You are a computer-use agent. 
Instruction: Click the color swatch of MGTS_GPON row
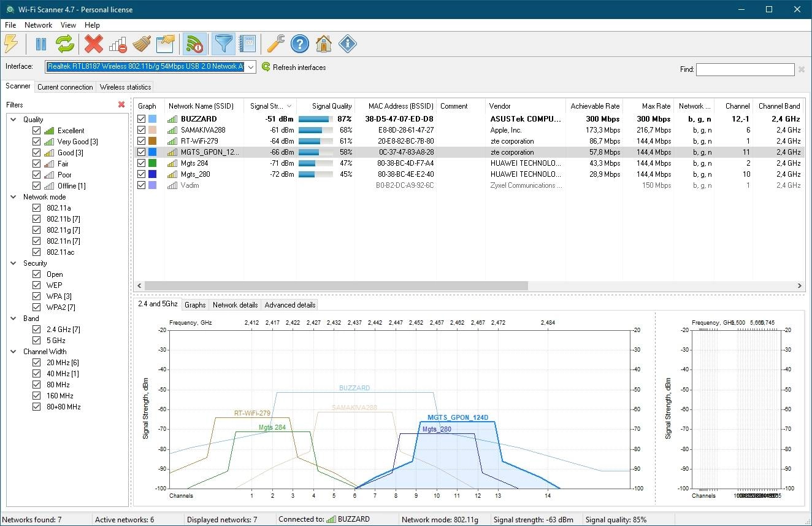pyautogui.click(x=153, y=152)
